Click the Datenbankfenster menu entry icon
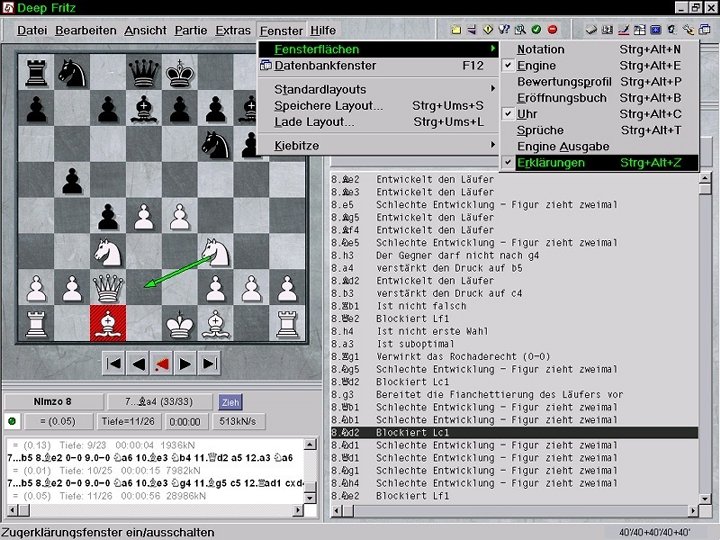720x540 pixels. 265,66
